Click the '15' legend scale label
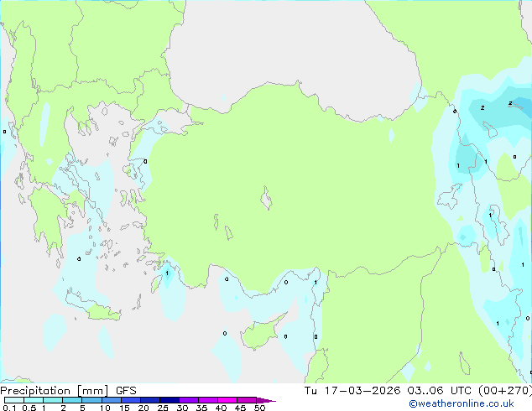 [124, 408]
